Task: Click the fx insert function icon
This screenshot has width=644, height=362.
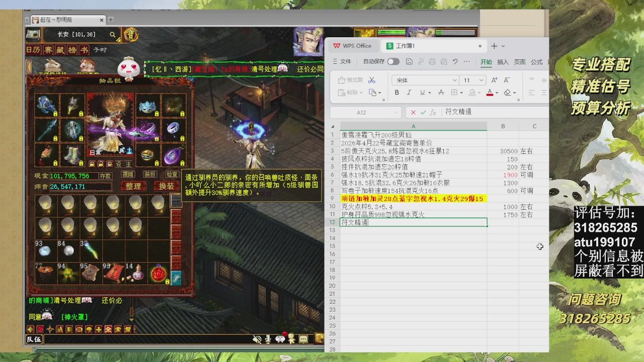Action: point(433,112)
